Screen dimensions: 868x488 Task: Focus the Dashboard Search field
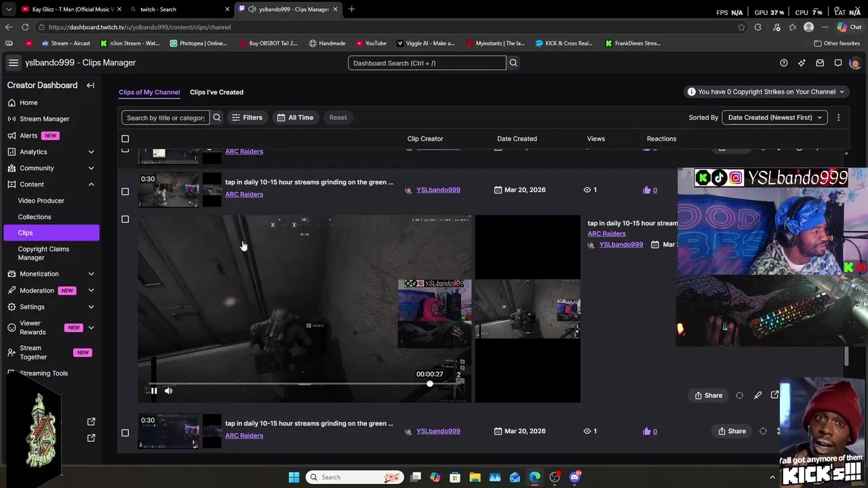point(427,63)
